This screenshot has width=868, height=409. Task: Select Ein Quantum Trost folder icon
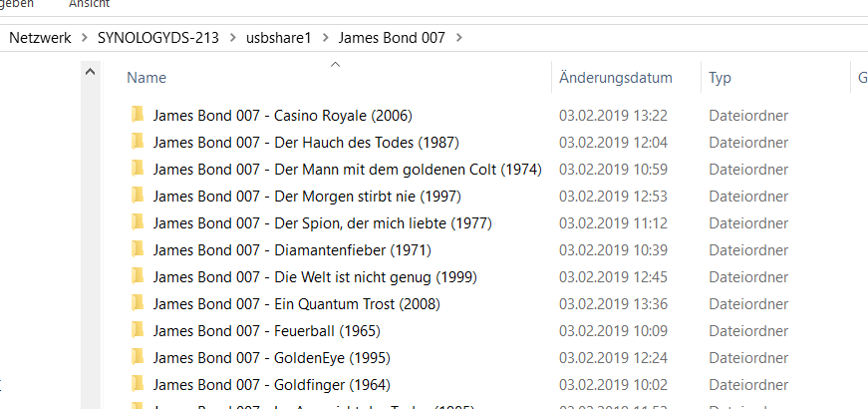tap(138, 303)
